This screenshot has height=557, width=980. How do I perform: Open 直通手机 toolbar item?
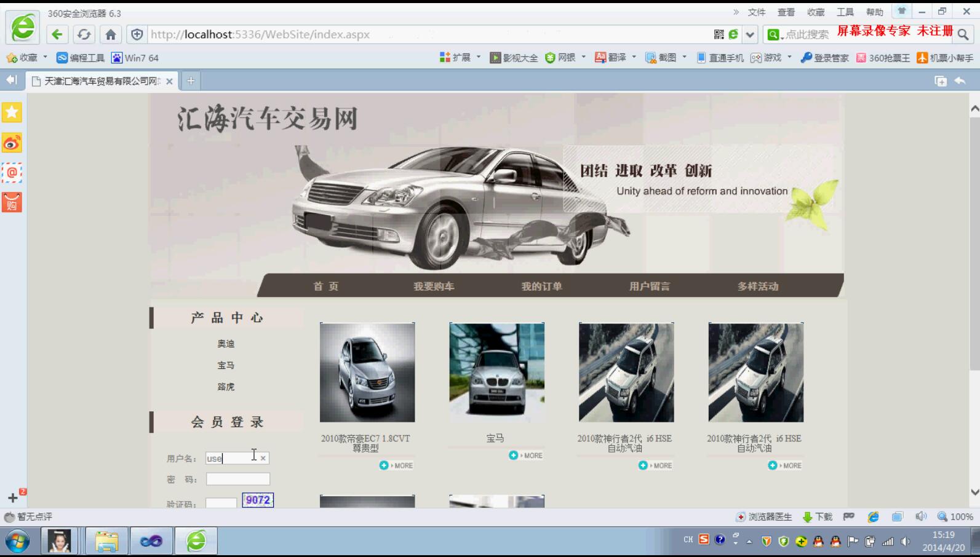(720, 58)
